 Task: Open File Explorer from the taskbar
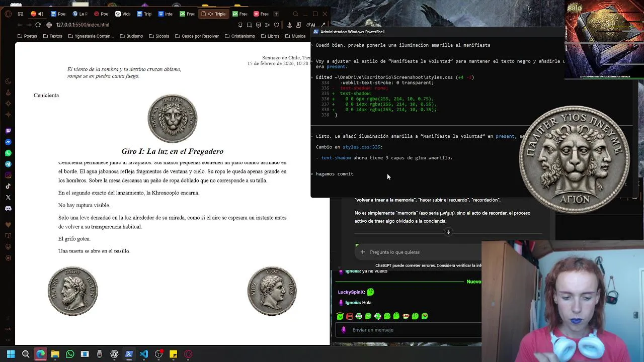click(55, 354)
